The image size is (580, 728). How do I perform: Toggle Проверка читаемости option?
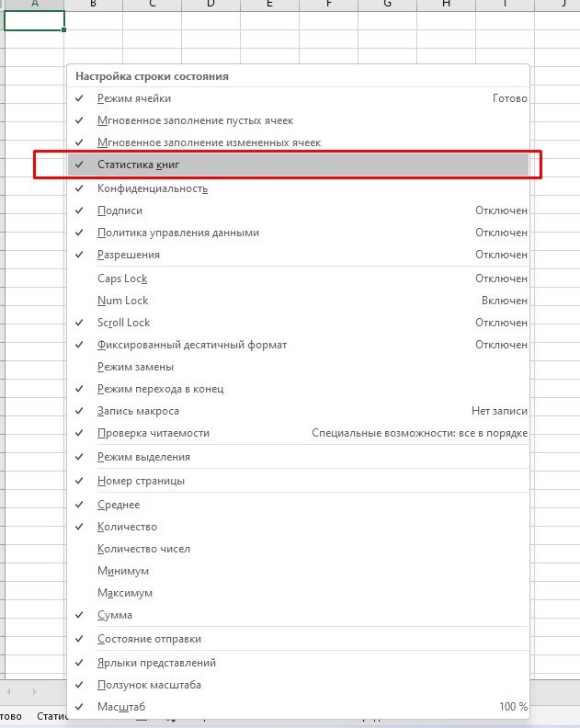click(x=298, y=433)
